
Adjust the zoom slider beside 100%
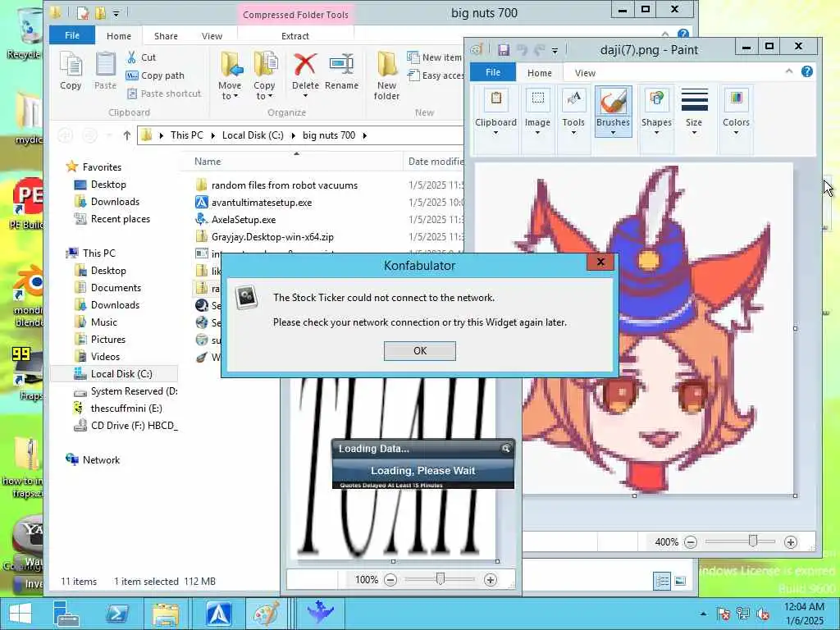pyautogui.click(x=440, y=579)
